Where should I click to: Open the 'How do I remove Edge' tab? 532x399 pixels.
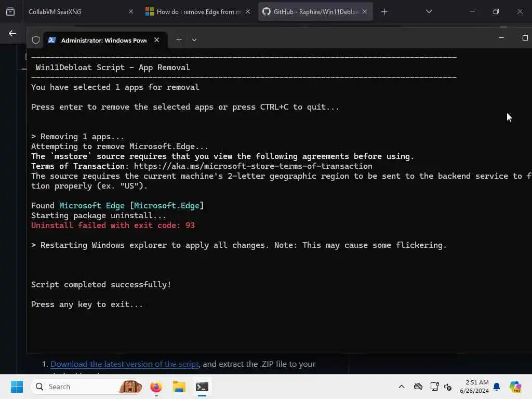click(x=198, y=11)
